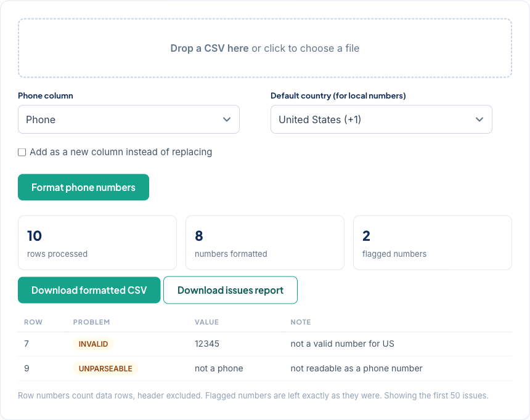Screen dimensions: 530x420
Task: Click the rows processed stat card
Action: pyautogui.click(x=97, y=243)
